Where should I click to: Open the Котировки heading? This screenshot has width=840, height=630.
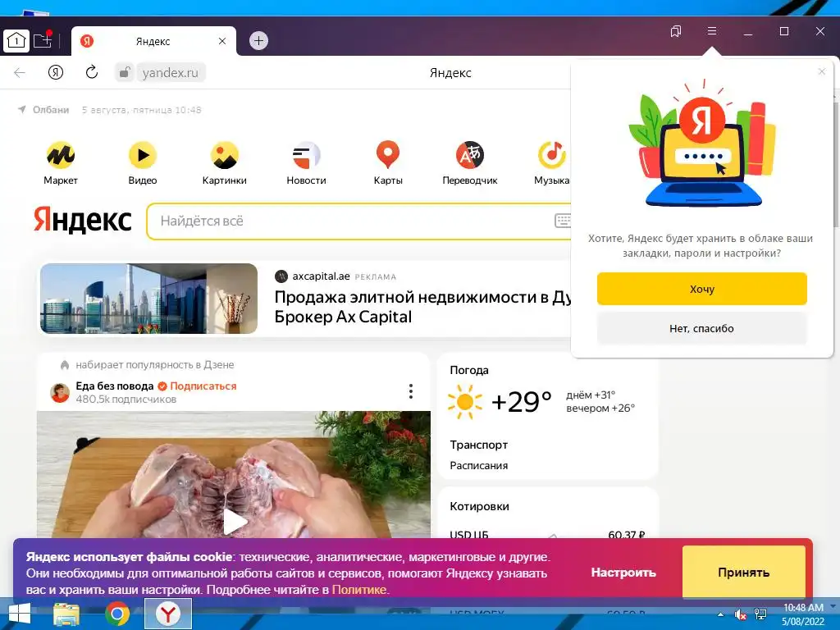pos(479,506)
